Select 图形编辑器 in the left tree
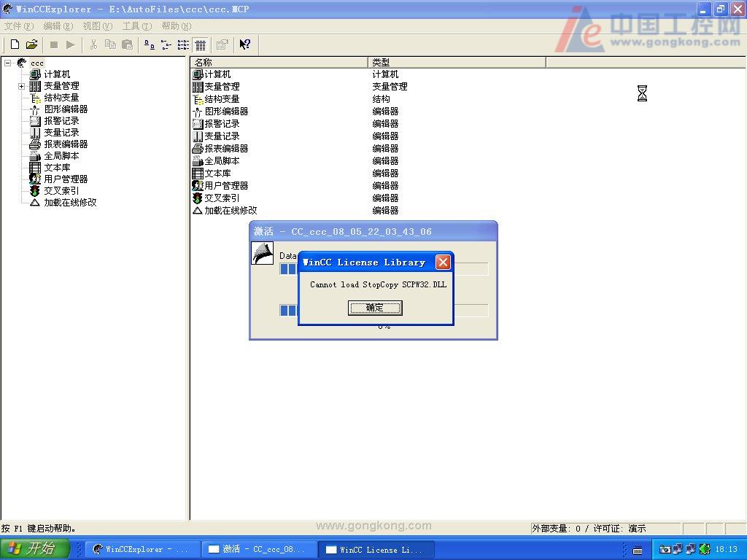 pos(66,109)
